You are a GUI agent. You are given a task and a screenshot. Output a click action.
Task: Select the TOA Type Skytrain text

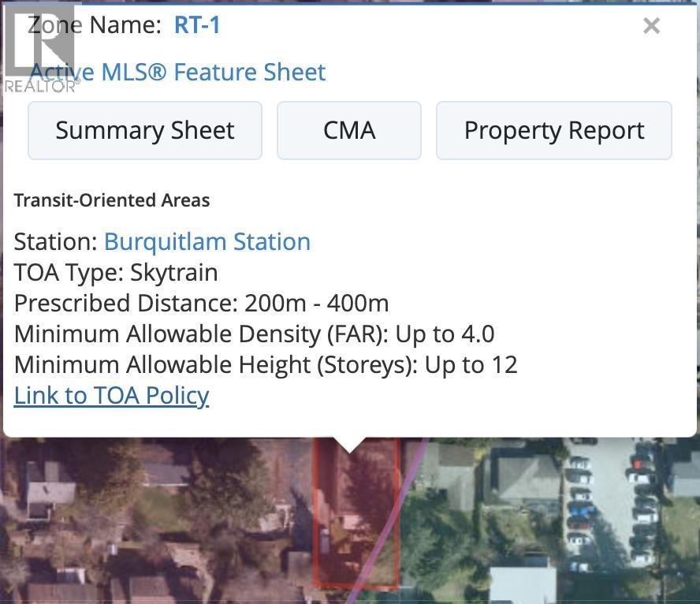pos(116,272)
